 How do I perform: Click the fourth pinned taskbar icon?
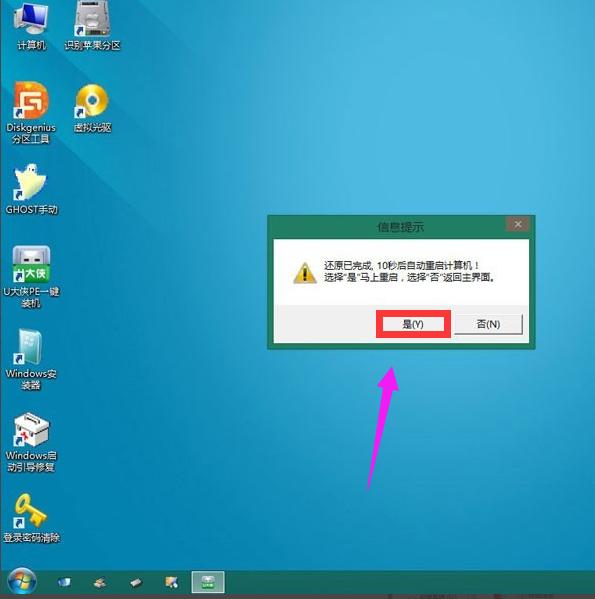click(x=171, y=582)
